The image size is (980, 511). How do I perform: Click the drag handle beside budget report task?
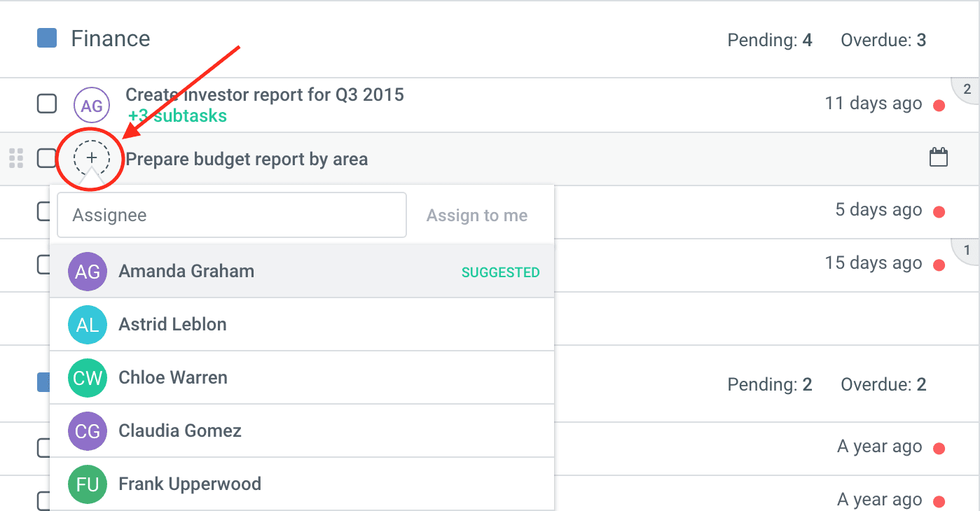tap(16, 159)
